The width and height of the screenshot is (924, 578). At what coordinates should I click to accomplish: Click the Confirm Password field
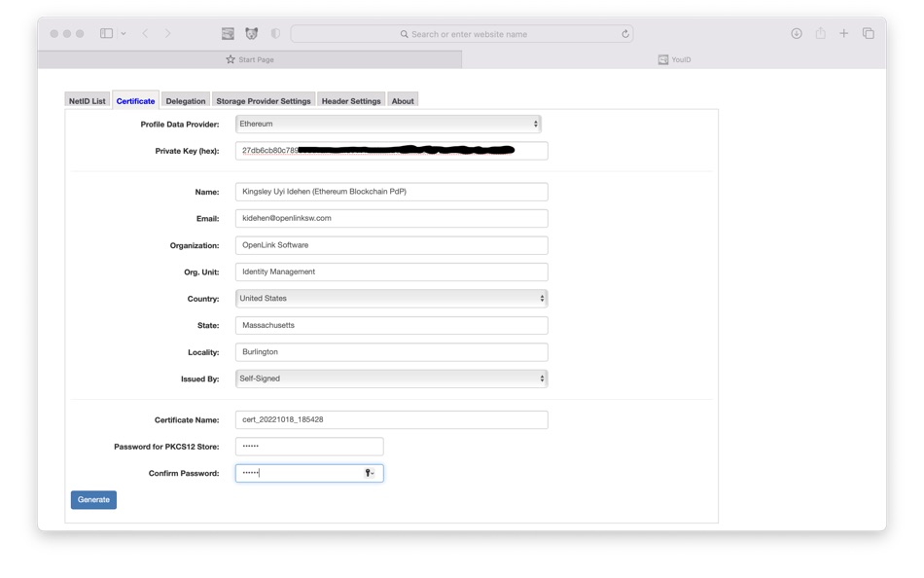(x=309, y=473)
